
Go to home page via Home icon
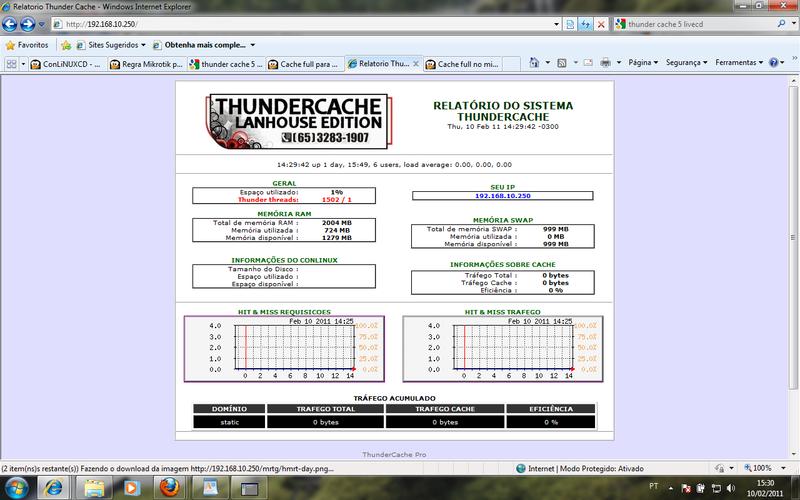point(534,62)
